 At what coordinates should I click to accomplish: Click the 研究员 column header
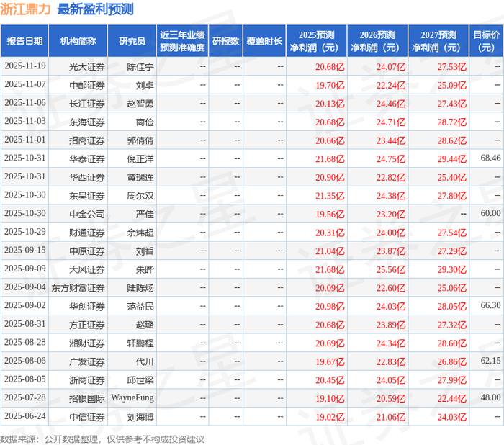click(132, 41)
